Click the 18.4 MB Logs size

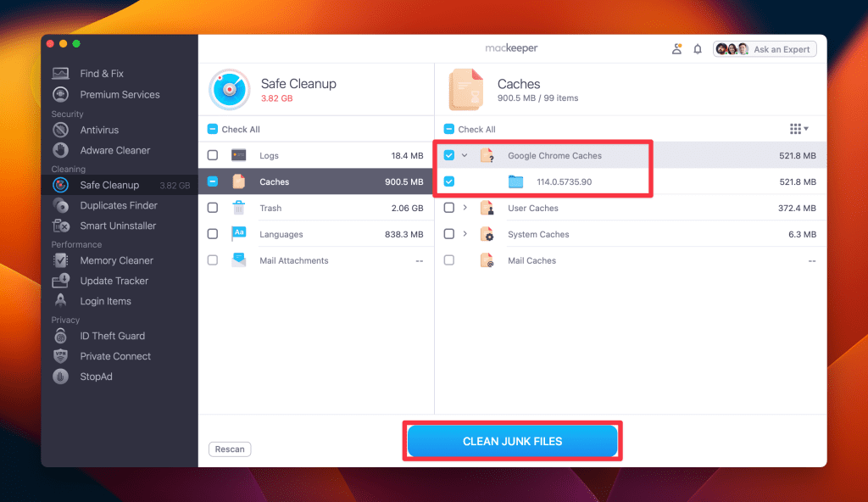407,156
